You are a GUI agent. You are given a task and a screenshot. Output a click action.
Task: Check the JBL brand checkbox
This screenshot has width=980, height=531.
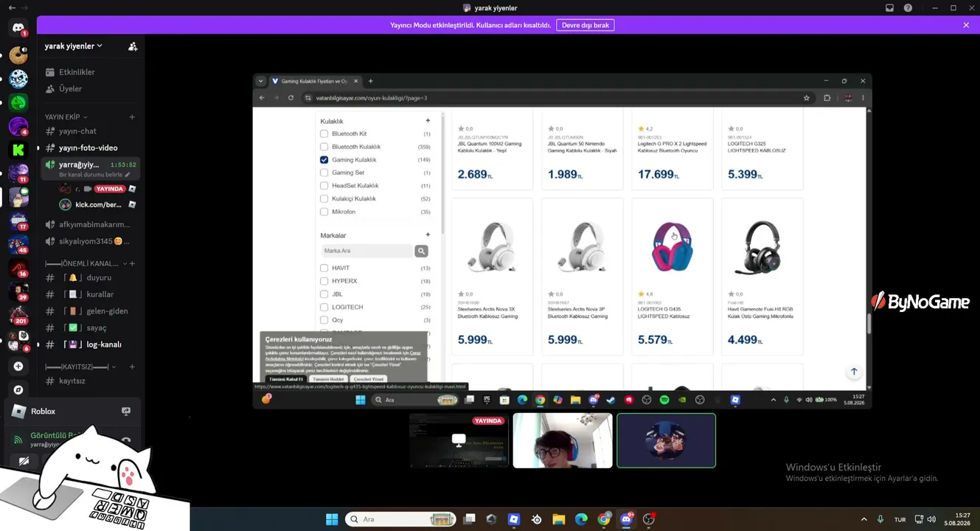(x=324, y=294)
